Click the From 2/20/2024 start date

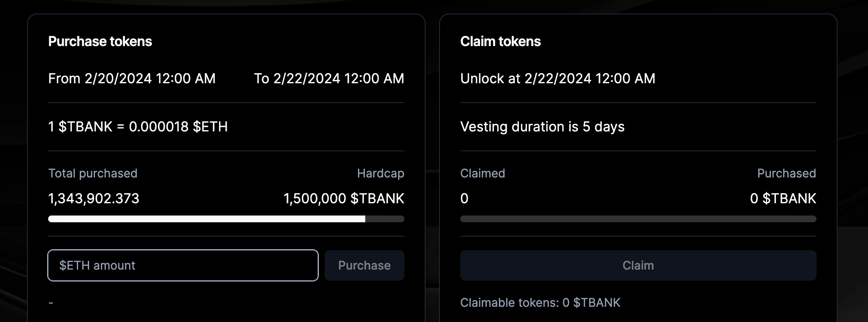(132, 79)
